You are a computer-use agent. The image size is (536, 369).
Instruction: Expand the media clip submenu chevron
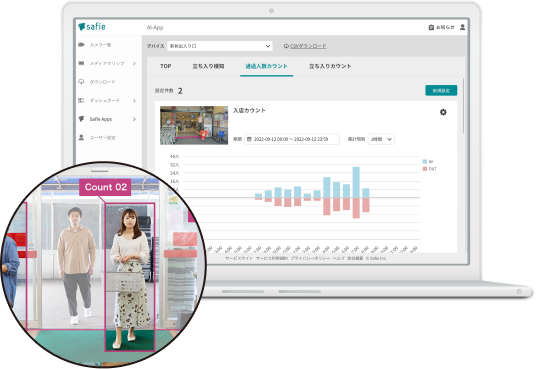tap(134, 63)
